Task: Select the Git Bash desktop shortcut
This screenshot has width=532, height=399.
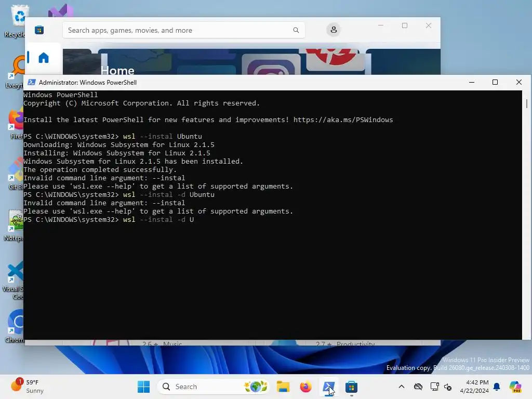Action: click(16, 174)
